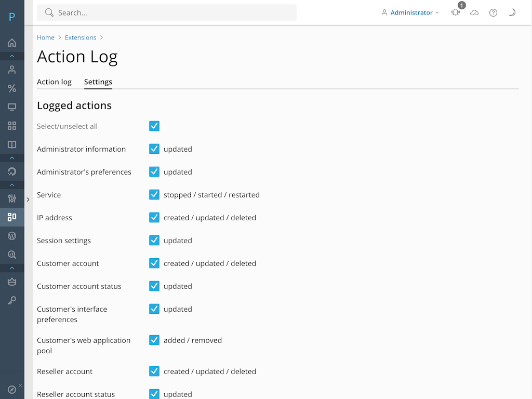Open the Administrator account dropdown

point(410,12)
